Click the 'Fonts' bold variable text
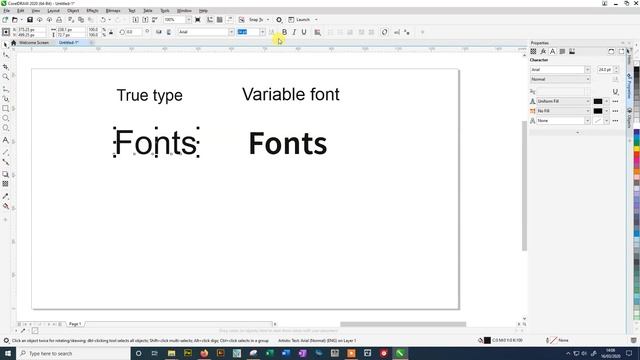 click(x=288, y=143)
